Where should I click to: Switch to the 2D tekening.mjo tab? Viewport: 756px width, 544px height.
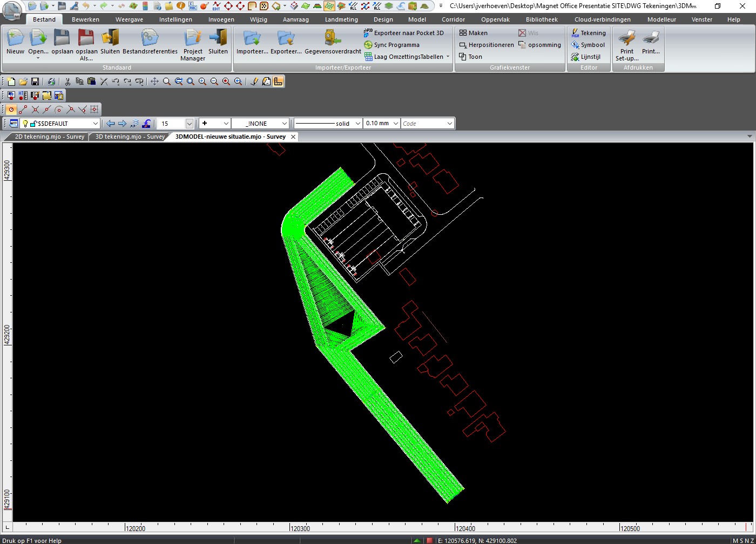point(49,137)
